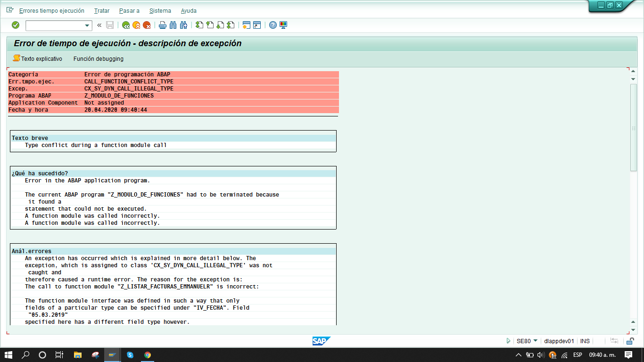Click the orange Exit icon
This screenshot has height=362, width=644.
pyautogui.click(x=136, y=25)
